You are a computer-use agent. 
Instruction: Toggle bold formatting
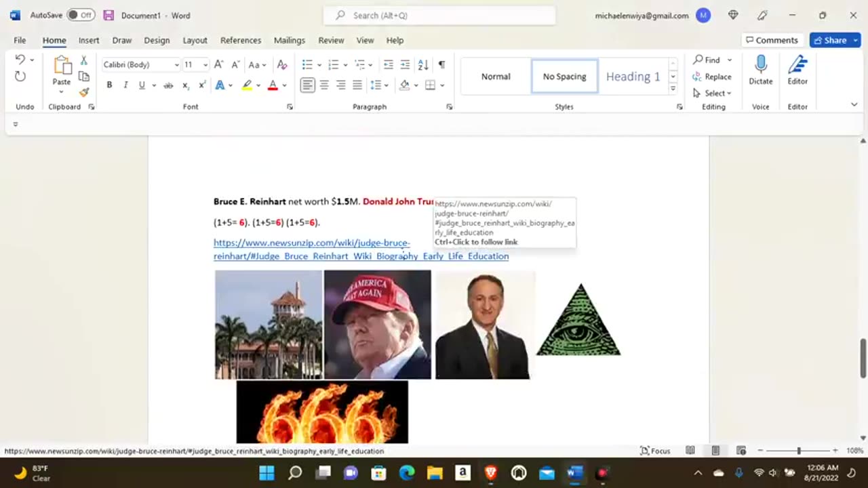click(109, 85)
